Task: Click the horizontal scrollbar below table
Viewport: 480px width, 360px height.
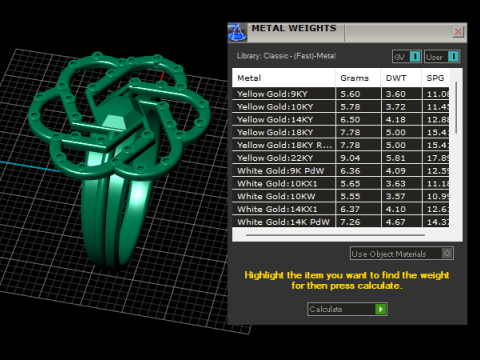Action: [x=335, y=235]
